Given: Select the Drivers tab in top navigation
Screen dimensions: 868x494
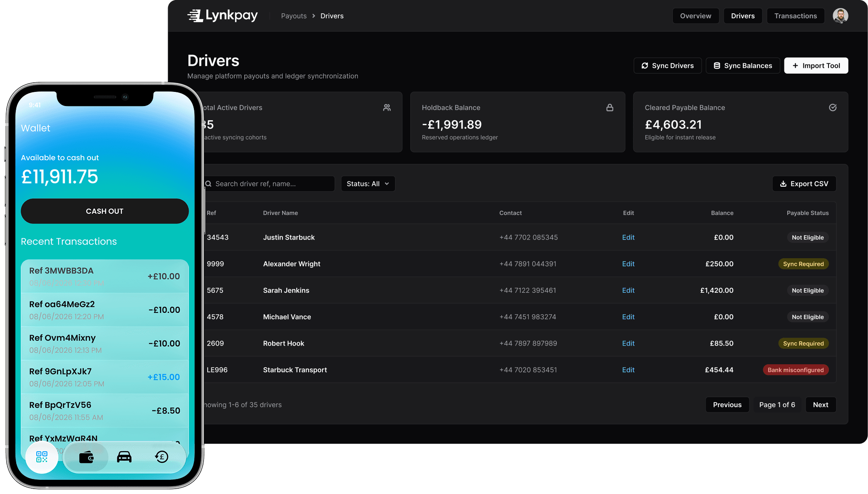Looking at the screenshot, I should [x=743, y=16].
